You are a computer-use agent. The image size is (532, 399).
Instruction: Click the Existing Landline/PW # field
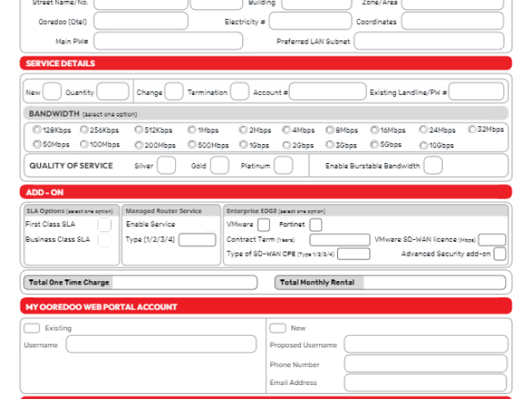pyautogui.click(x=476, y=91)
